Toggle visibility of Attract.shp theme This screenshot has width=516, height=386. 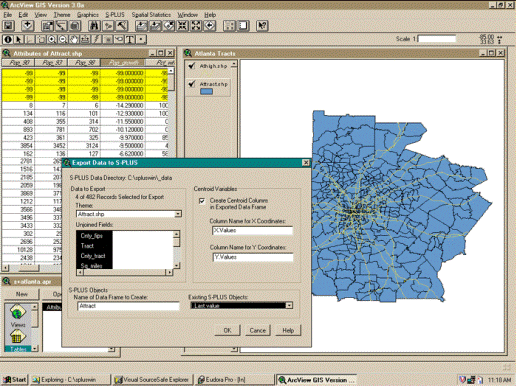pyautogui.click(x=192, y=84)
